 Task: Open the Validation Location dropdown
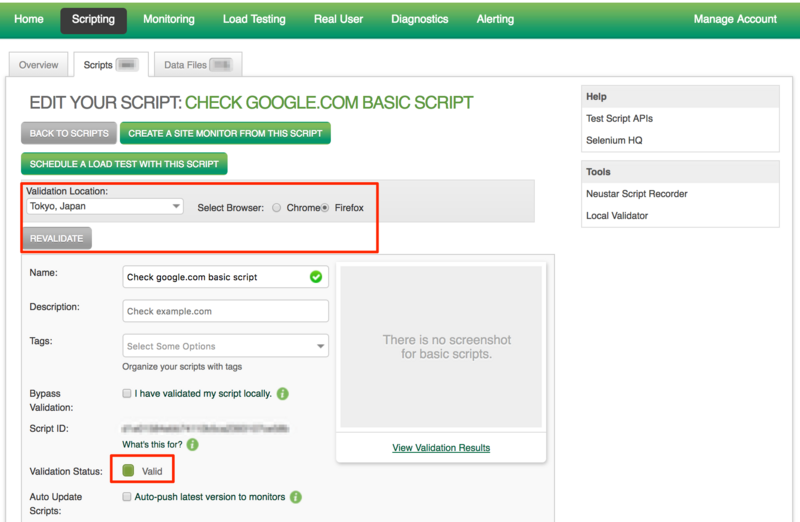click(105, 206)
